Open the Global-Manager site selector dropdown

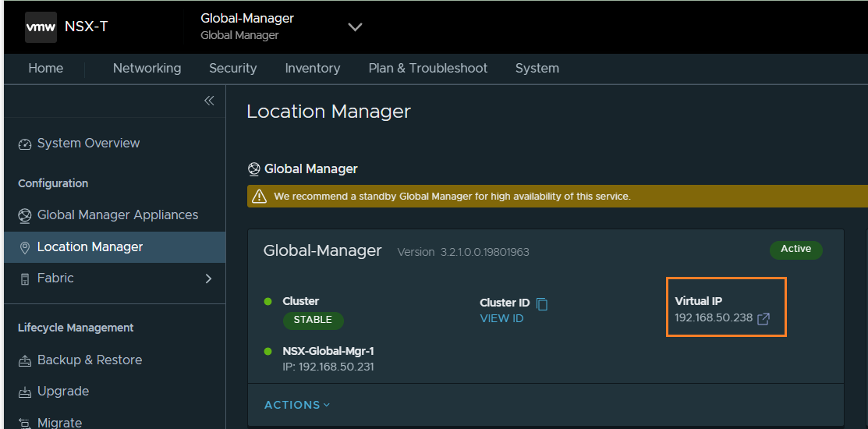(x=355, y=27)
